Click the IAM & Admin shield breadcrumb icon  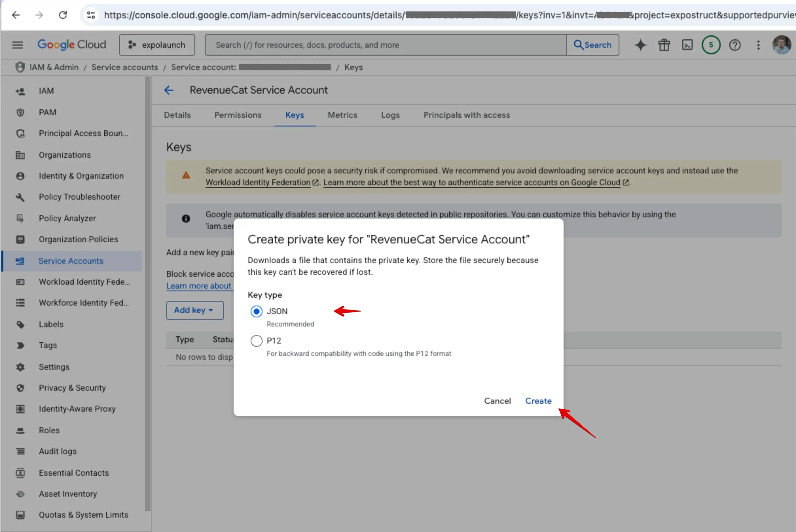20,67
